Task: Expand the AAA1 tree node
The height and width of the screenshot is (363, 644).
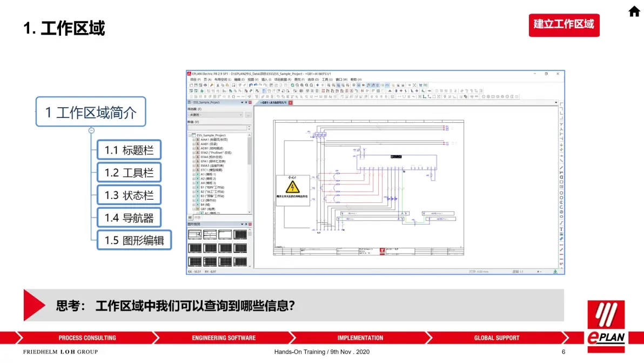Action: tap(194, 140)
